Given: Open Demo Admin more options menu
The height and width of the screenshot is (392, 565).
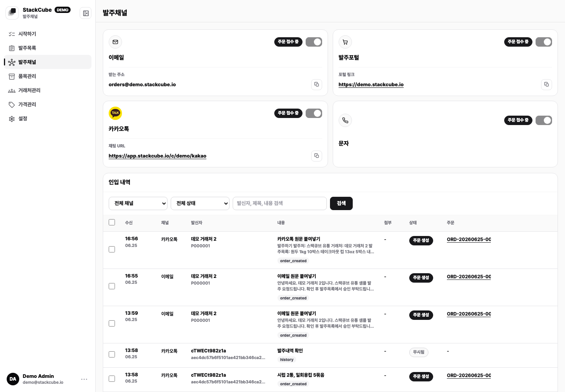Looking at the screenshot, I should [84, 379].
